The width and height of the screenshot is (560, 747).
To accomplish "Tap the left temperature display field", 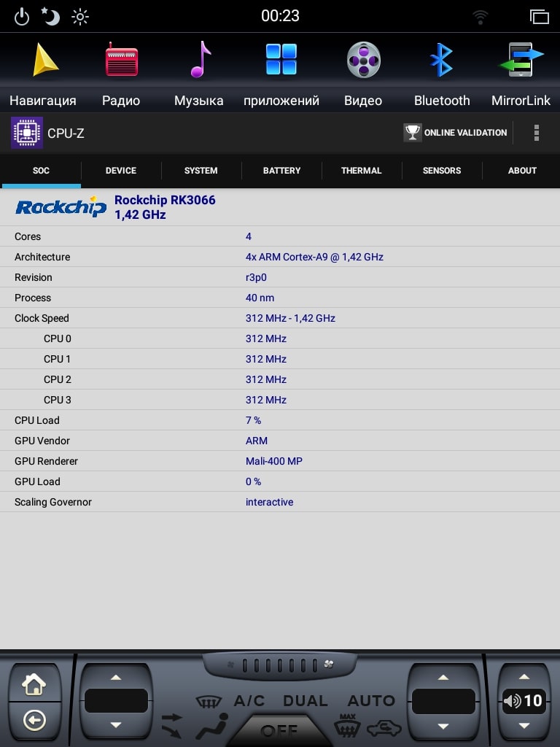I will (x=116, y=701).
